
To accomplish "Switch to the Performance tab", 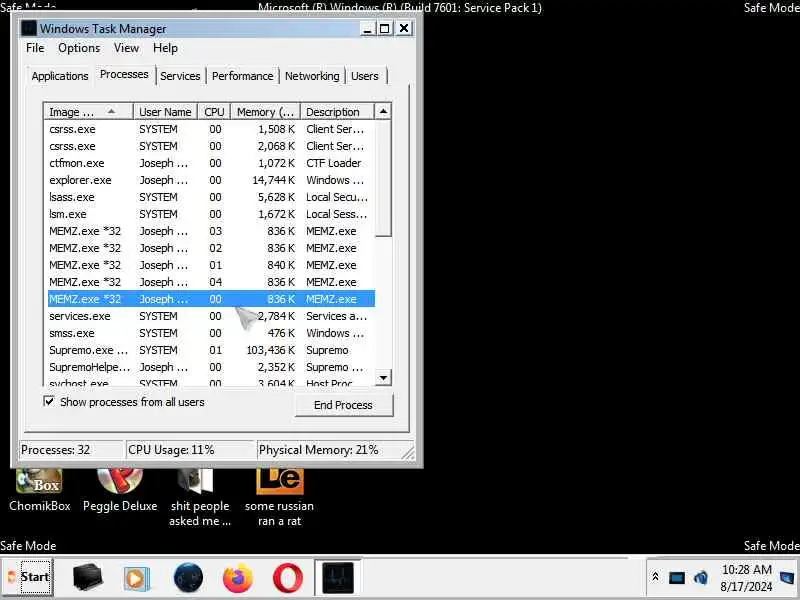I will coord(242,76).
